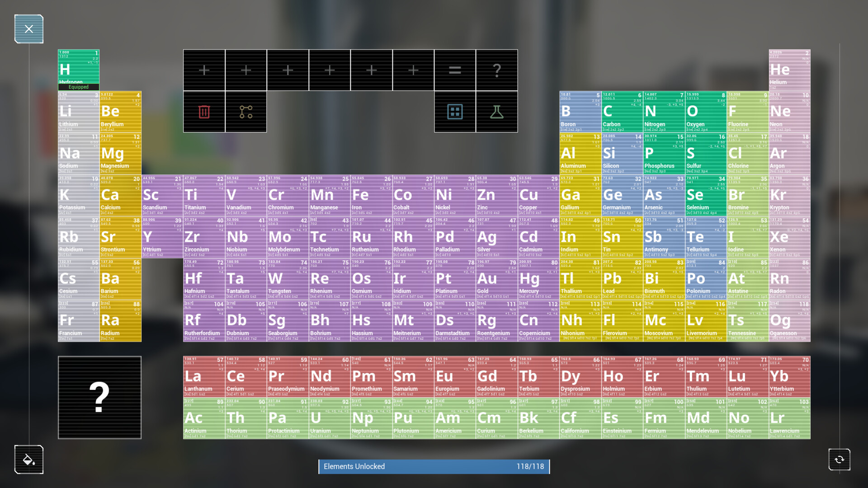
Task: Click the green flask mix icon
Action: pos(497,112)
